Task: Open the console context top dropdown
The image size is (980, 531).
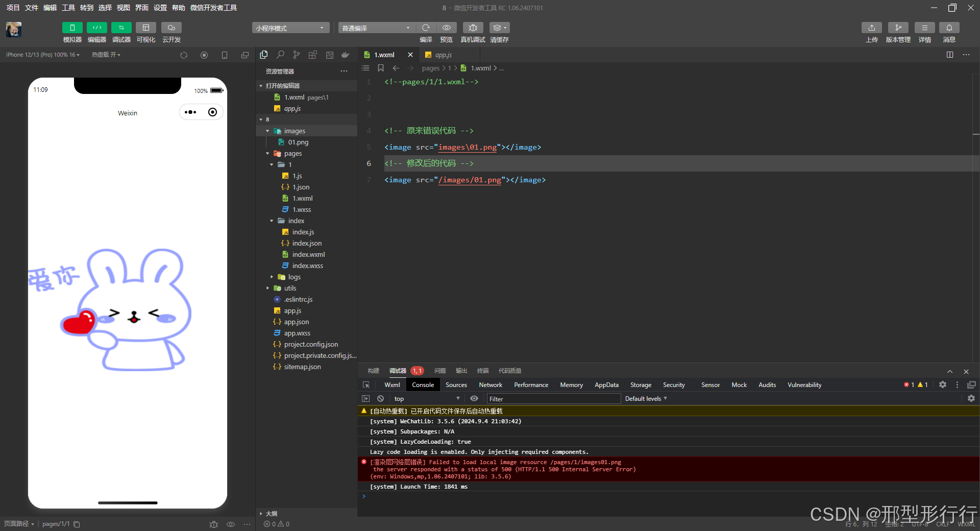Action: tap(427, 399)
